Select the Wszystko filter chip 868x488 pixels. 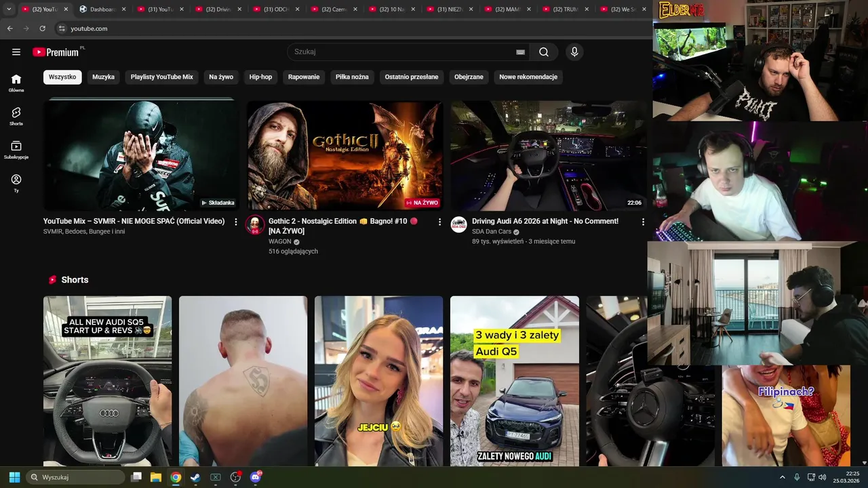(62, 77)
